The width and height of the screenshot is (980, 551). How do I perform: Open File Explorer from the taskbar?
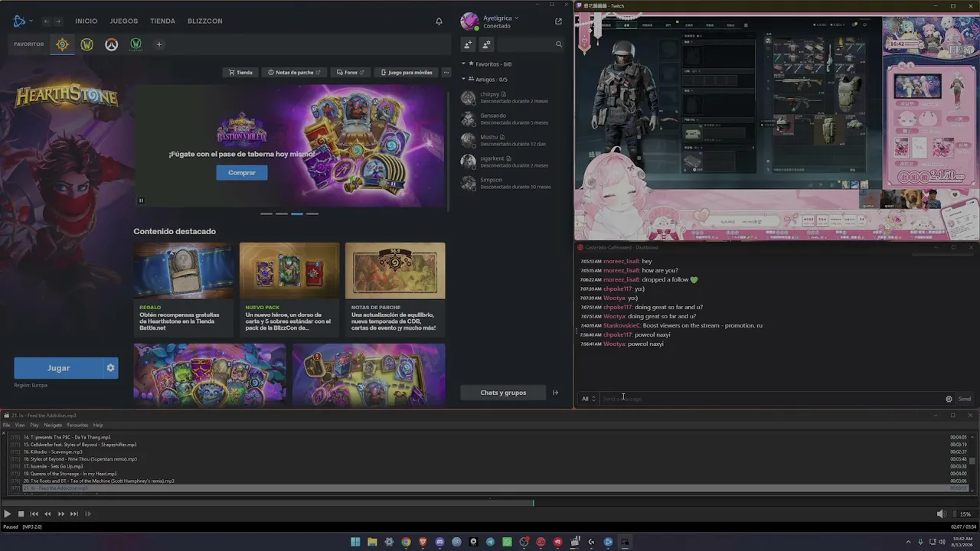372,542
